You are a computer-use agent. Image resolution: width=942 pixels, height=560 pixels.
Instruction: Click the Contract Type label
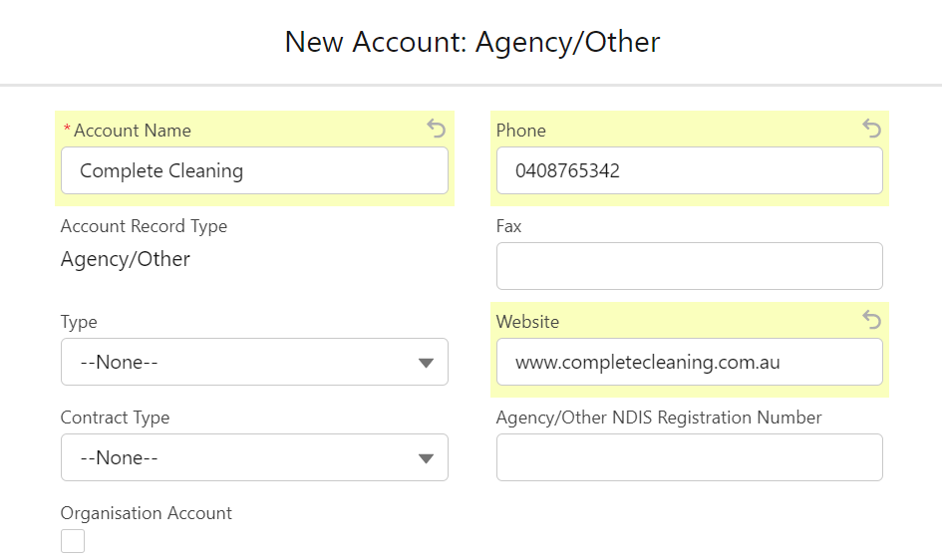(115, 418)
